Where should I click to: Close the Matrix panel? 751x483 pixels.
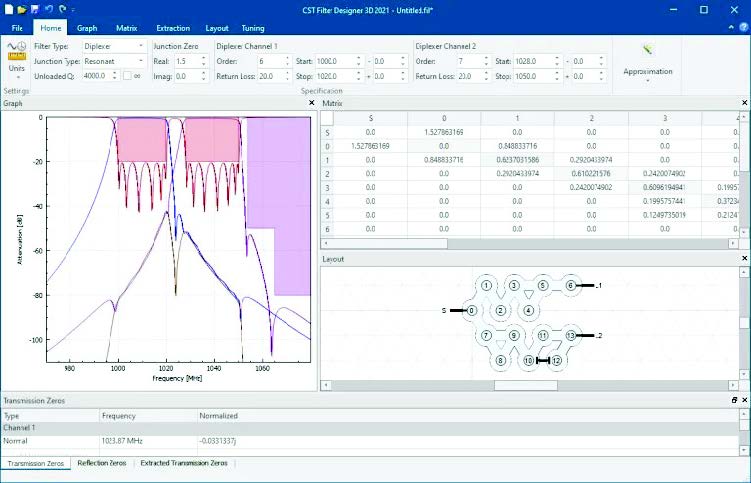tap(744, 103)
